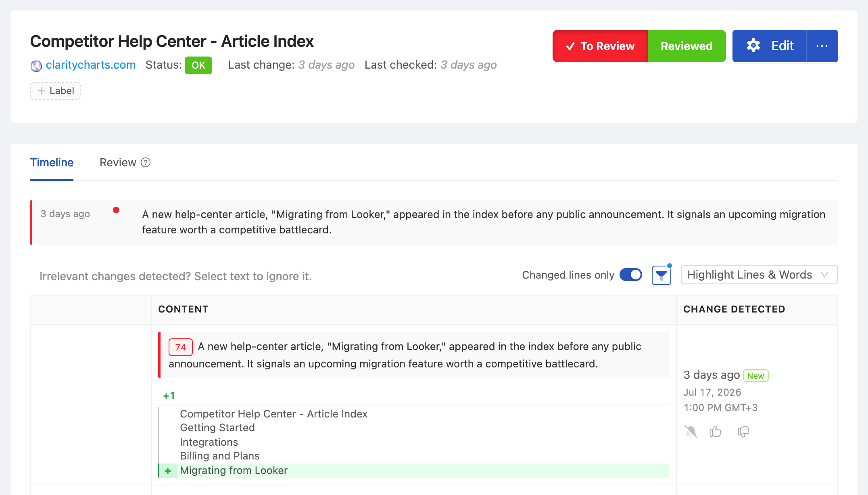Screen dimensions: 868x495
Task: Click the green New tag
Action: coord(755,376)
